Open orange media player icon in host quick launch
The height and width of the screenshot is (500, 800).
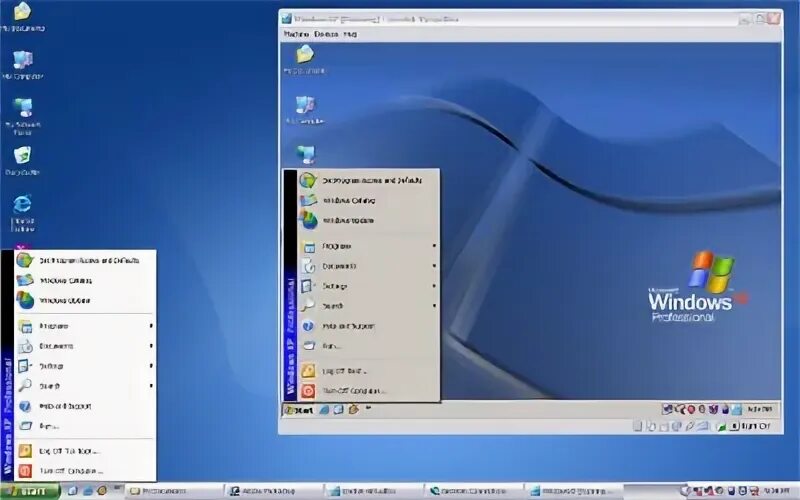(102, 491)
